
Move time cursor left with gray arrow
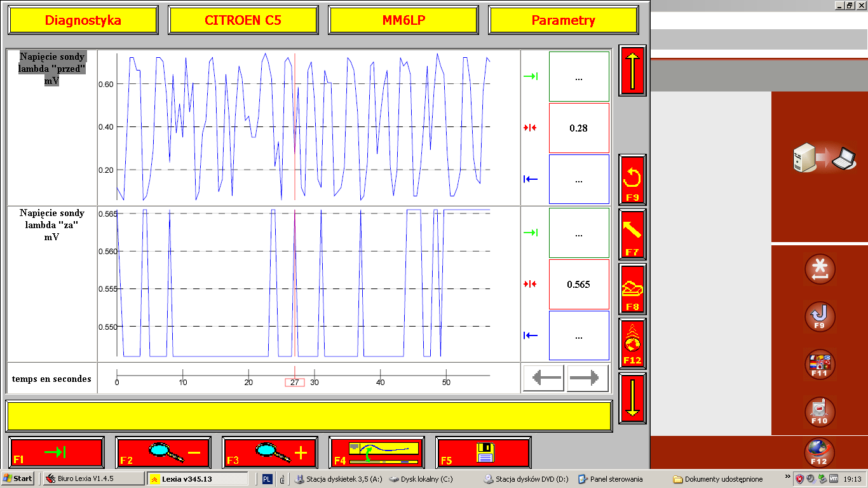[545, 379]
